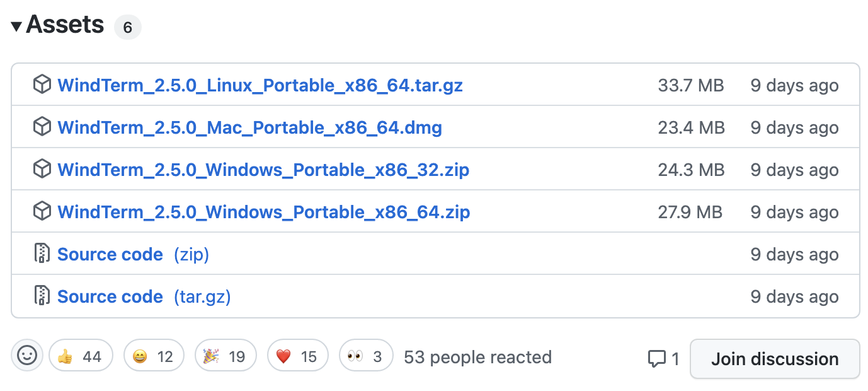Image resolution: width=868 pixels, height=391 pixels.
Task: Download WindTerm Linux Portable tar.gz
Action: (260, 85)
